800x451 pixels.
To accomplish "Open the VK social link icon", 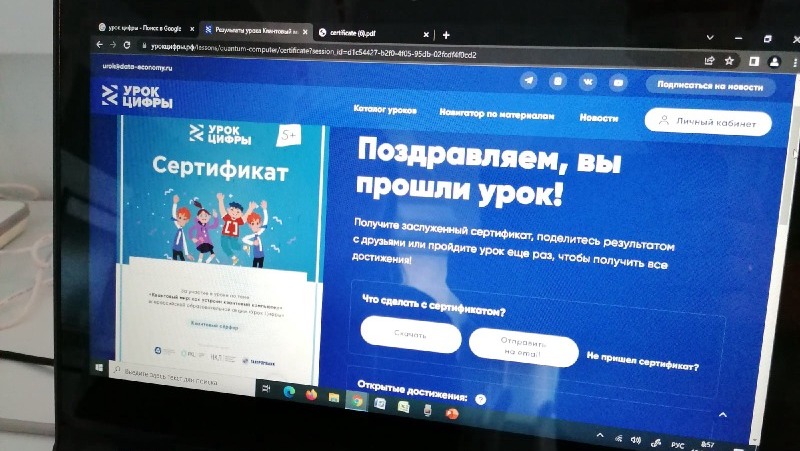I will coord(588,82).
